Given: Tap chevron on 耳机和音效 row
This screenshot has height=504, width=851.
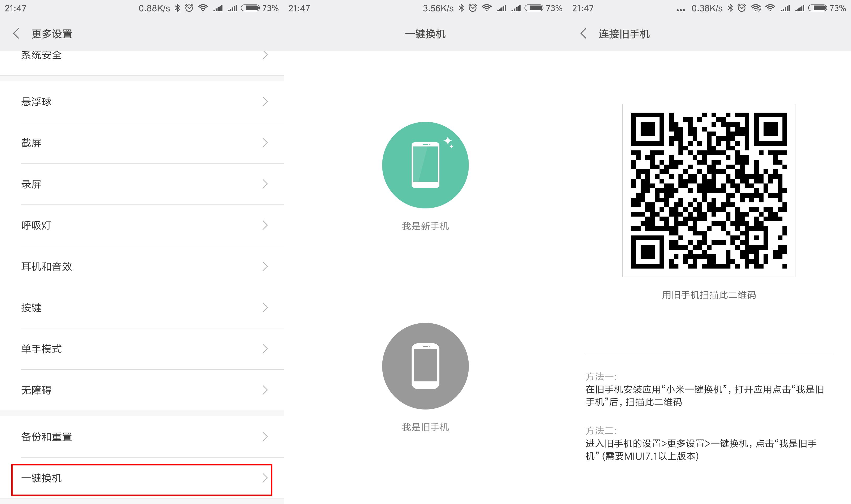Looking at the screenshot, I should click(x=265, y=267).
